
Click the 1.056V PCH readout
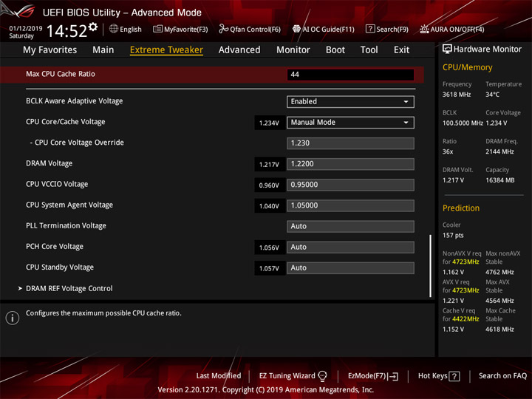[269, 248]
